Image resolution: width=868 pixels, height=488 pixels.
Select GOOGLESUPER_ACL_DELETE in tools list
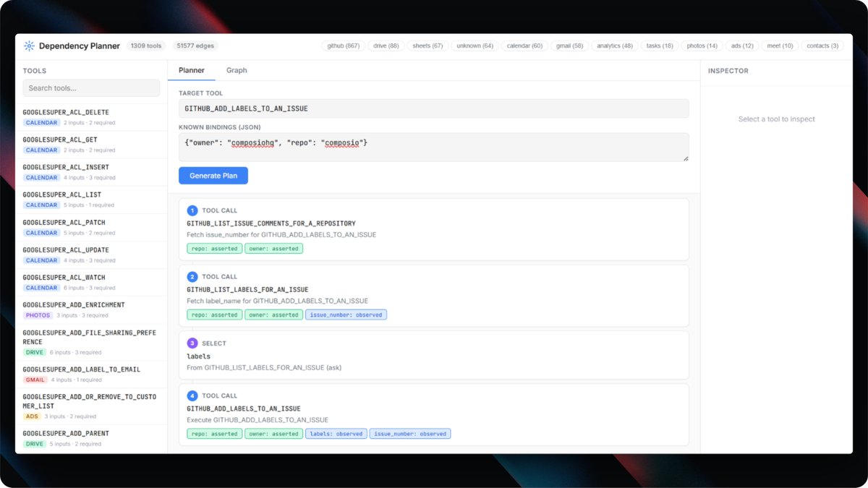point(91,117)
